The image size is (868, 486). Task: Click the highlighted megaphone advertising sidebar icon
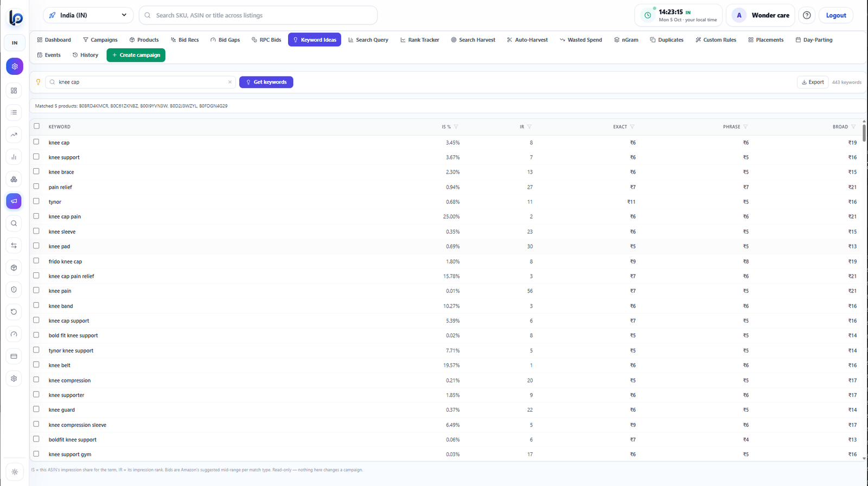pyautogui.click(x=14, y=201)
